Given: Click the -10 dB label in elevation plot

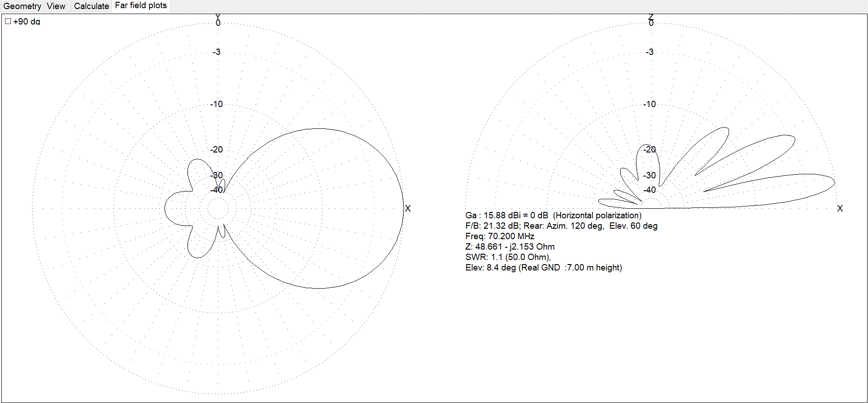Looking at the screenshot, I should coord(650,104).
